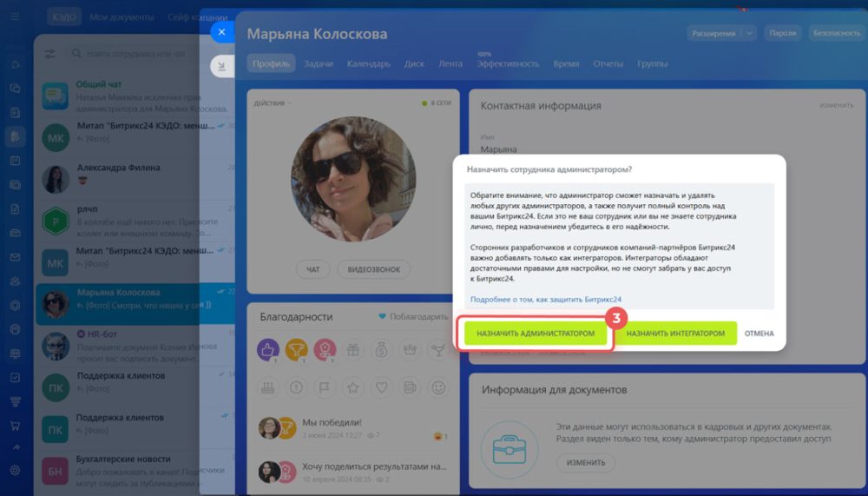Select the trophy cup gratitude badge
Screen dimensions: 868x496
(x=296, y=350)
